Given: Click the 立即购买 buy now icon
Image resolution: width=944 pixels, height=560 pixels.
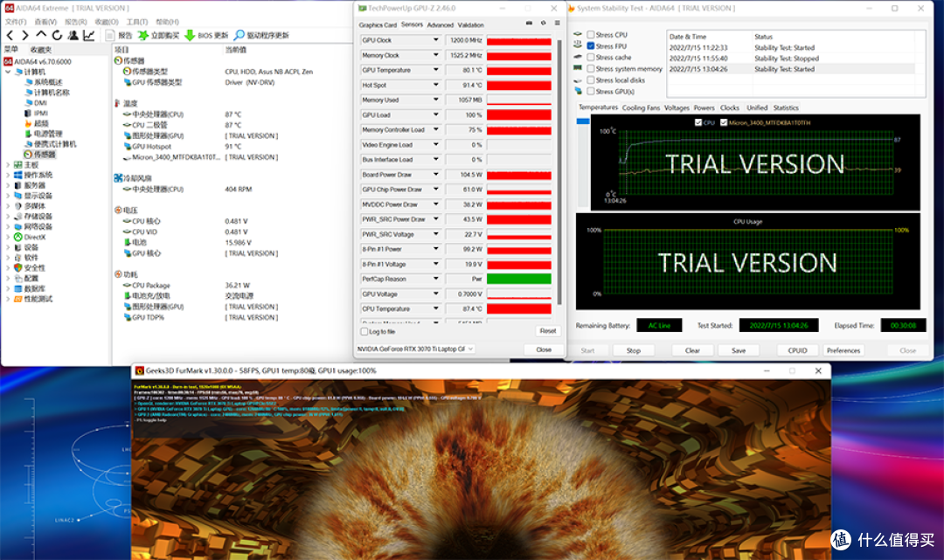Looking at the screenshot, I should tap(143, 36).
